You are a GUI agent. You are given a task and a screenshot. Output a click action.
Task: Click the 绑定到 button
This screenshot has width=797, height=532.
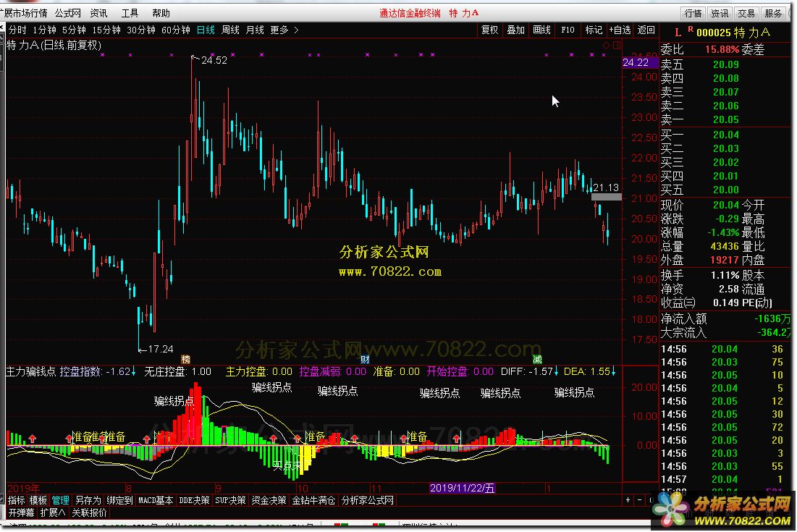(119, 500)
